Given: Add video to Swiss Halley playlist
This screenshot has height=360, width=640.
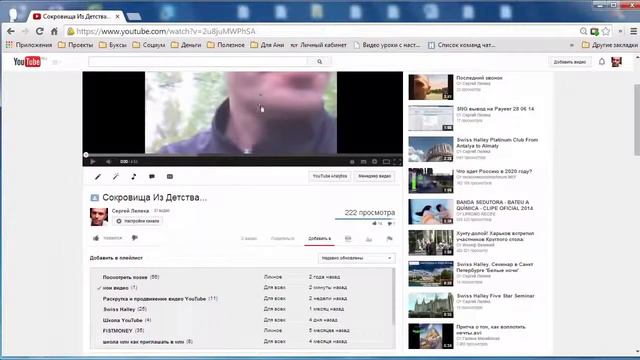Looking at the screenshot, I should pos(119,309).
